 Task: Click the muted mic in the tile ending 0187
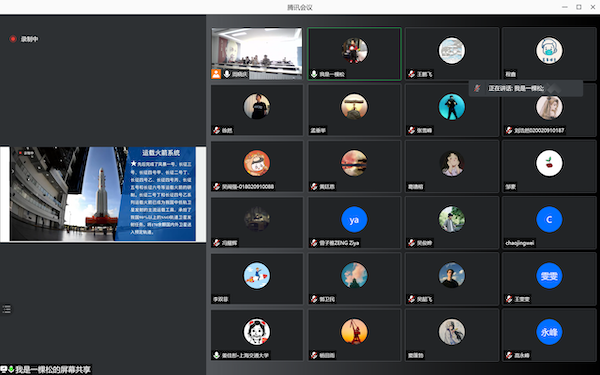509,130
